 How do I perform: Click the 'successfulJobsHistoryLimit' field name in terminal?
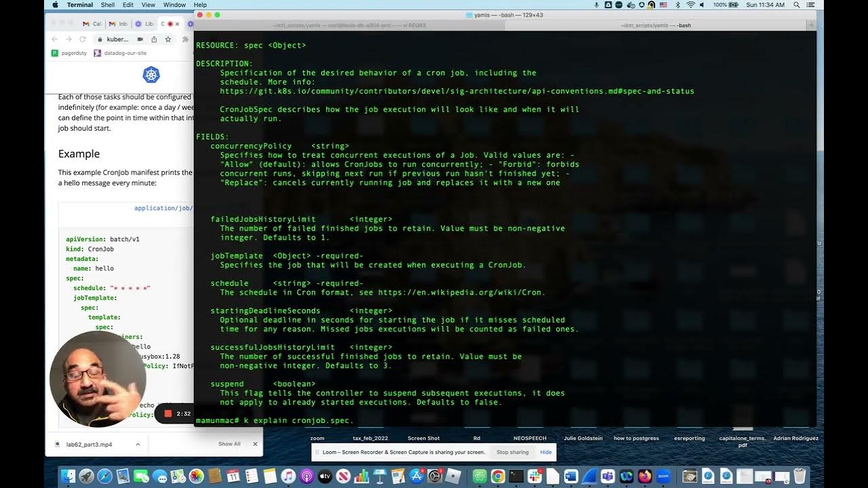coord(273,347)
